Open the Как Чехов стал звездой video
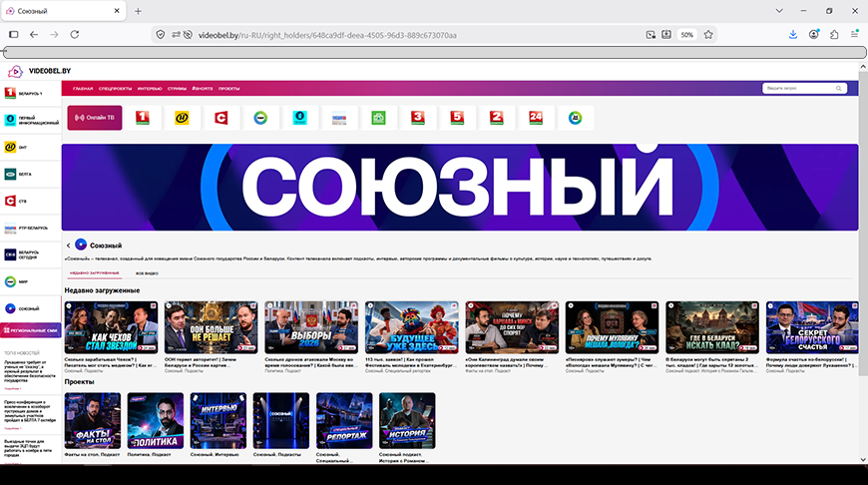This screenshot has height=485, width=868. point(111,327)
